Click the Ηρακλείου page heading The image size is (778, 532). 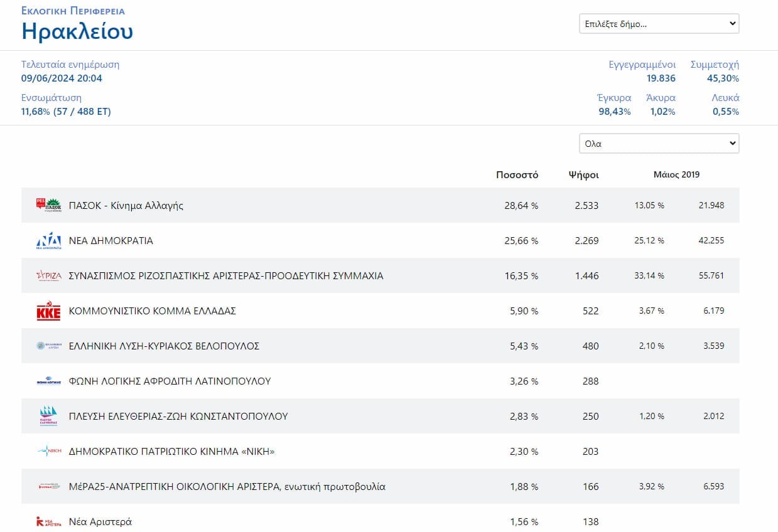77,31
